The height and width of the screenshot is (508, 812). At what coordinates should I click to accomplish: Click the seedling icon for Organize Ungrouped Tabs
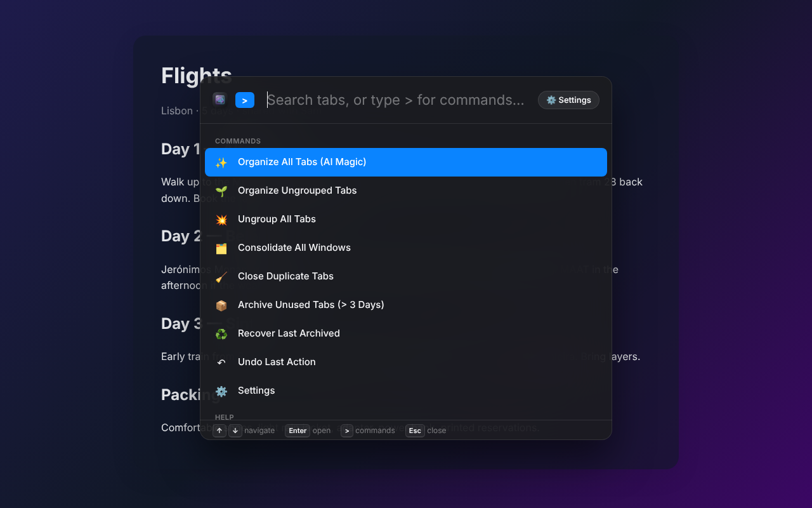tap(221, 191)
